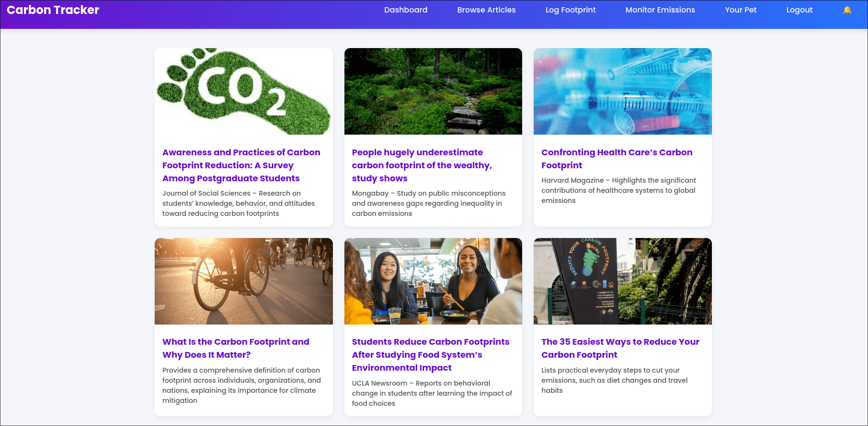Open the blue syringes article image

[x=623, y=91]
